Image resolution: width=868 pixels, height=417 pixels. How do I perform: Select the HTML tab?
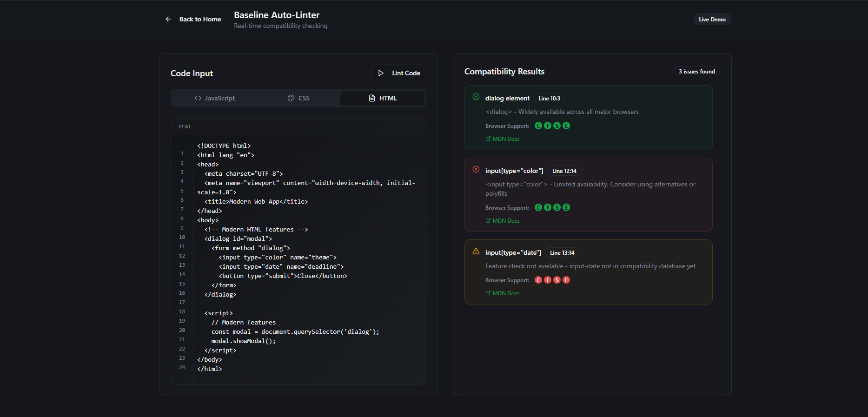(x=382, y=98)
